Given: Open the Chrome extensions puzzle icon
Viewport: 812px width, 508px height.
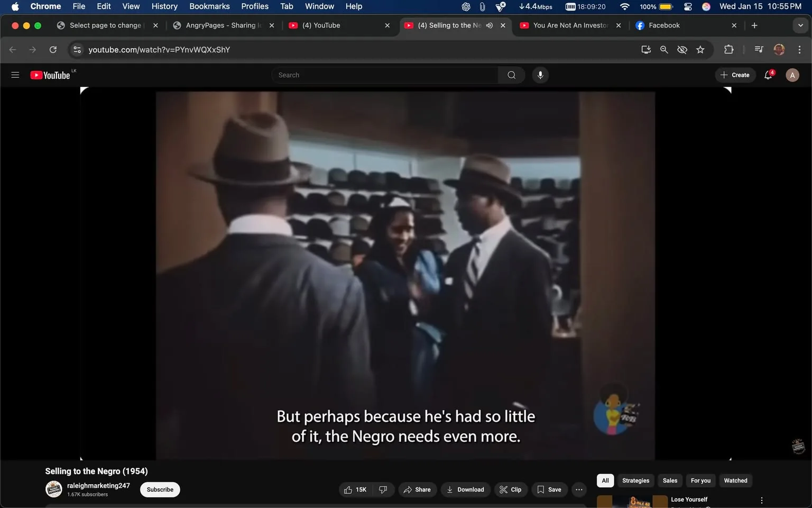Looking at the screenshot, I should (x=728, y=49).
